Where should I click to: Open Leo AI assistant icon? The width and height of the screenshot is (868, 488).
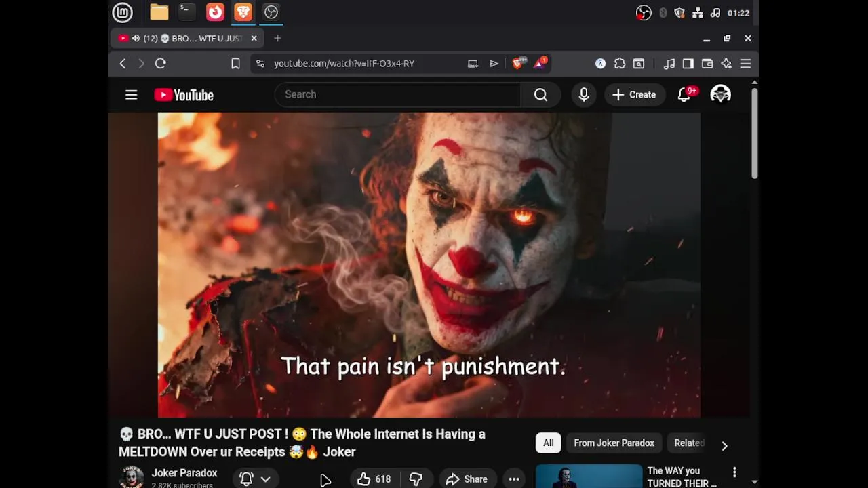point(726,64)
